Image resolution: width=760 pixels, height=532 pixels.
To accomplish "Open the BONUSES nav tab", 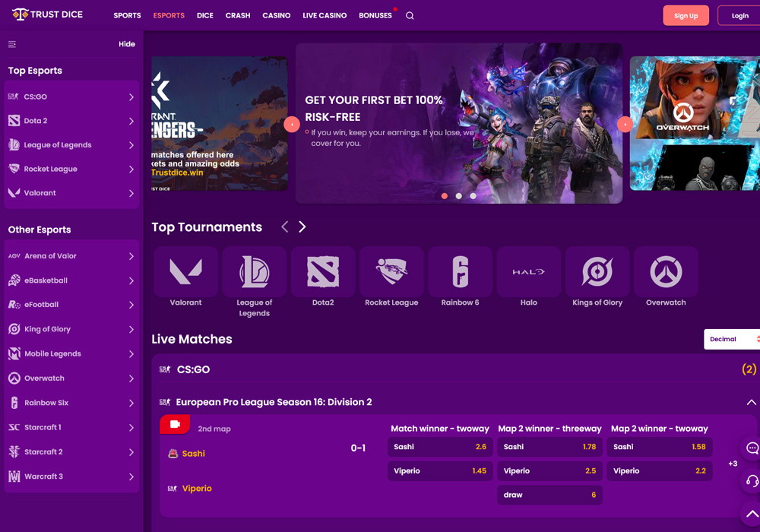I will [x=375, y=15].
